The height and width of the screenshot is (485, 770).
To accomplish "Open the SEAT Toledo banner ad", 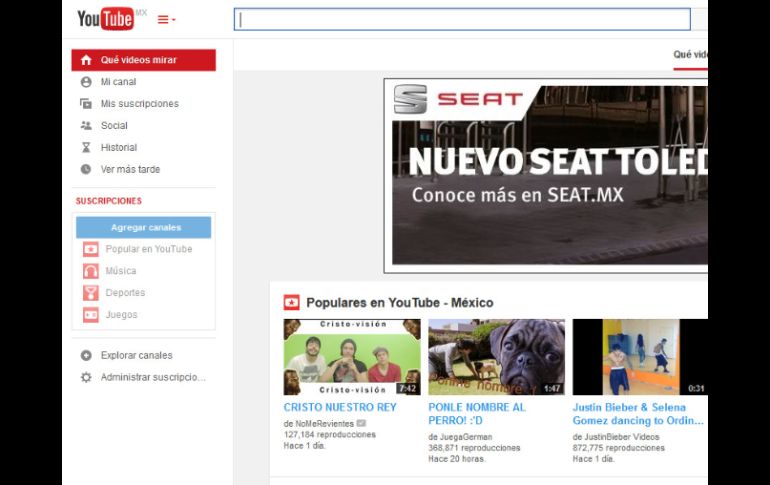I will click(x=548, y=175).
